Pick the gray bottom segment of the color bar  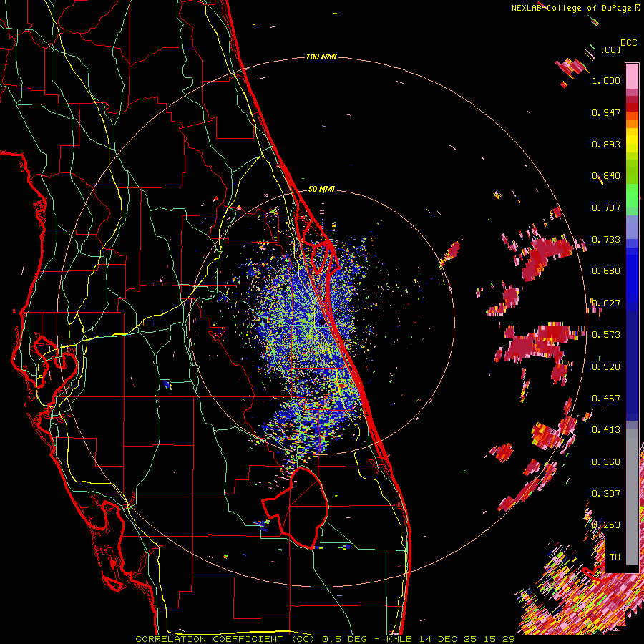coord(632,497)
